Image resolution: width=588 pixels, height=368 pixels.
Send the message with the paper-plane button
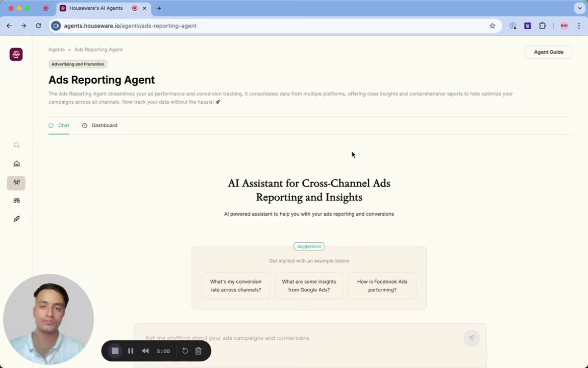tap(472, 338)
